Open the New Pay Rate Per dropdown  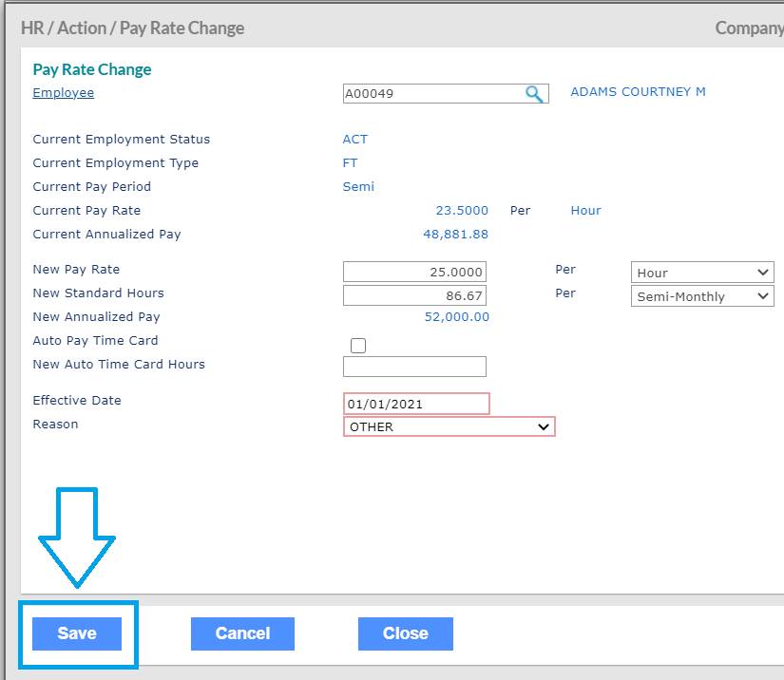click(702, 273)
